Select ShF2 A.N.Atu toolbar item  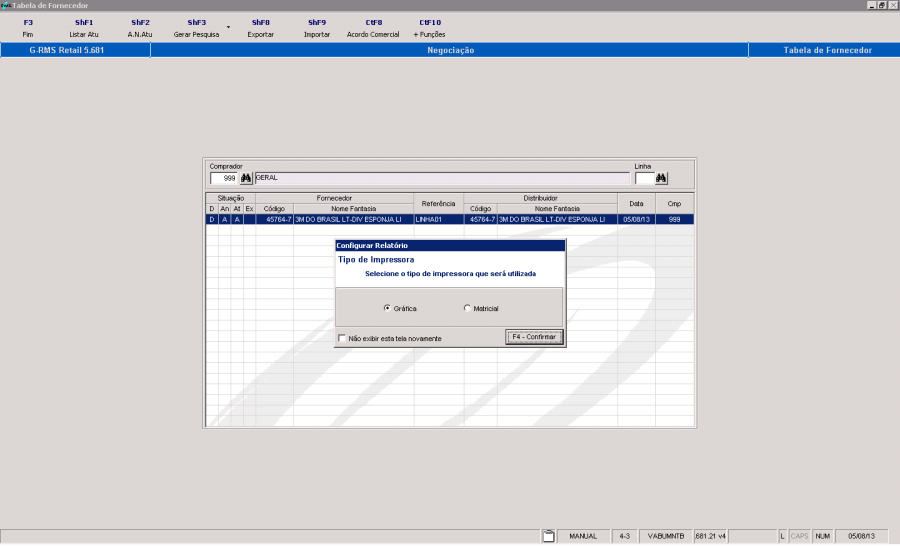[x=140, y=28]
